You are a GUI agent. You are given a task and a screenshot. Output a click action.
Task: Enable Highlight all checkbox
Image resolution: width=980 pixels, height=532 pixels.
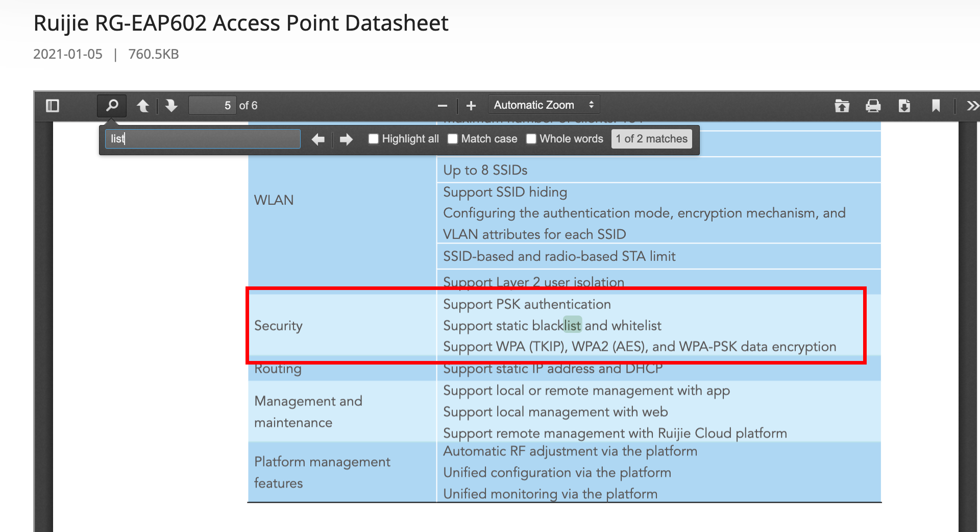[x=374, y=139]
